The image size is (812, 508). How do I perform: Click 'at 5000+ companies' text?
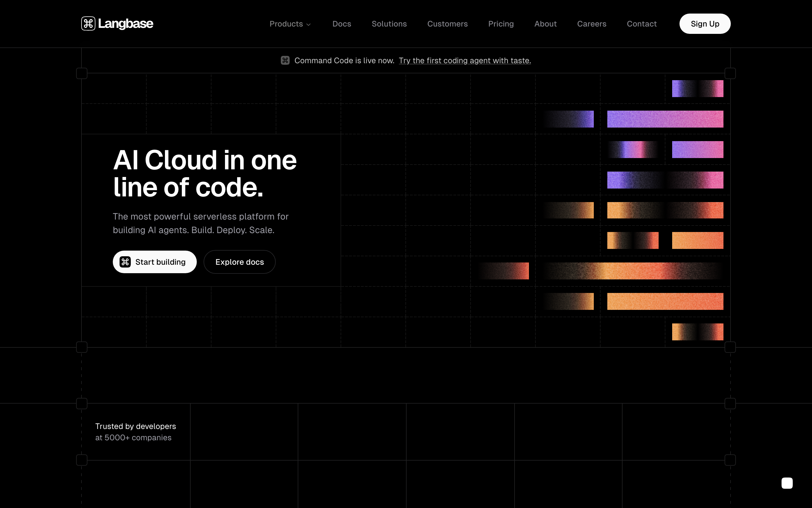(133, 438)
